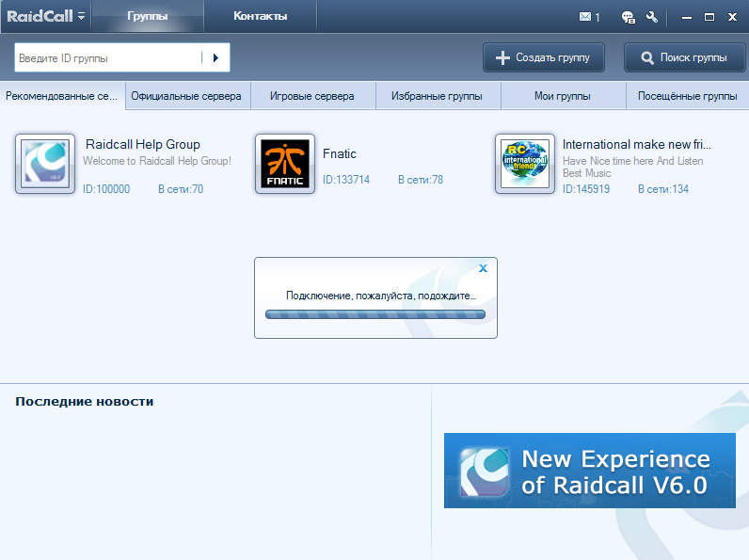This screenshot has width=749, height=560.
Task: Click the В сети:70 text
Action: [181, 189]
